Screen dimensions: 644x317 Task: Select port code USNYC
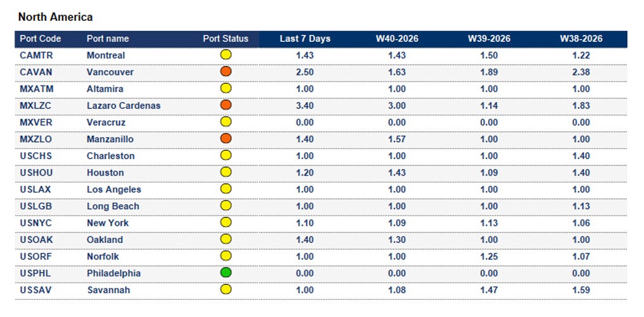tap(36, 223)
